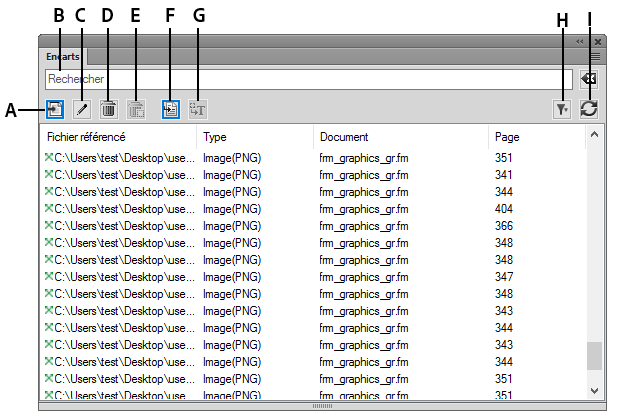The image size is (620, 420).
Task: Click the insert inset icon in toolbar
Action: coord(53,110)
